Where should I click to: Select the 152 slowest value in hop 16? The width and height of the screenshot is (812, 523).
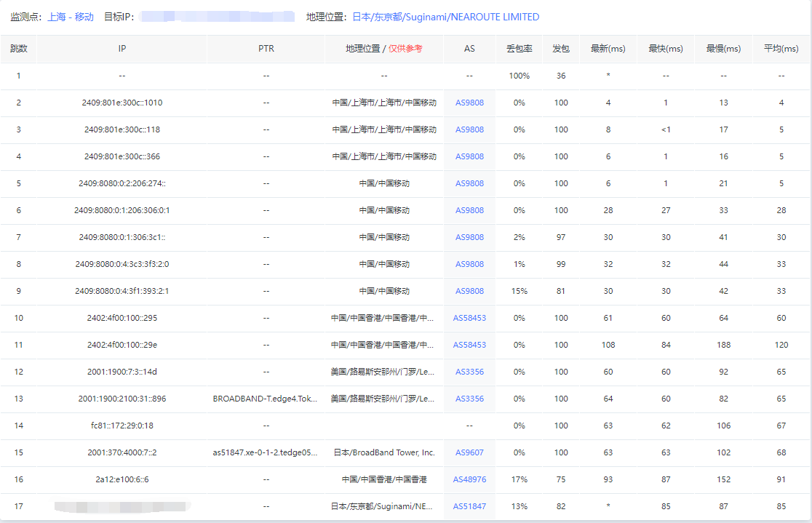[723, 479]
